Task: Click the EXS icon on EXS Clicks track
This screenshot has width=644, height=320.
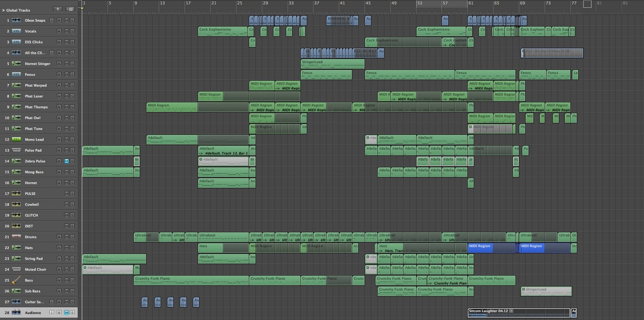Action: click(16, 42)
